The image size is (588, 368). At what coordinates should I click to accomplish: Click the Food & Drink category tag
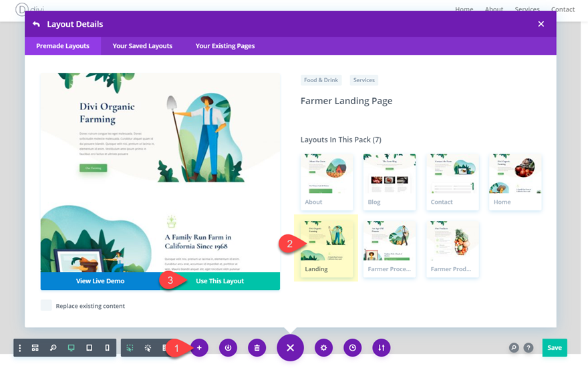[321, 80]
